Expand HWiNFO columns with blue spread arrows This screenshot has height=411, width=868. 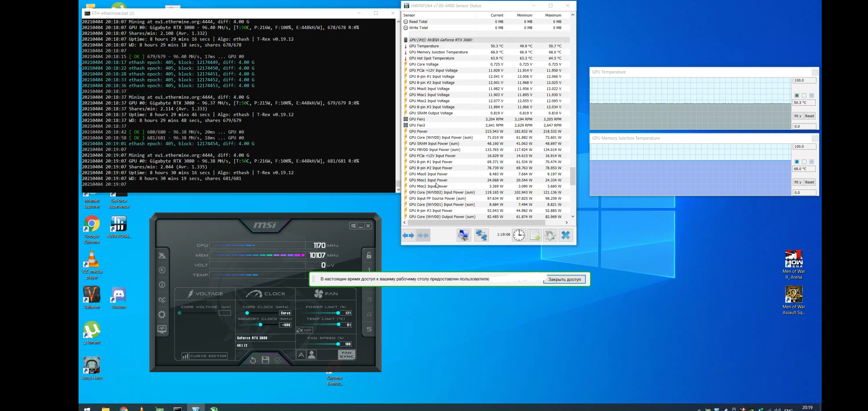408,235
